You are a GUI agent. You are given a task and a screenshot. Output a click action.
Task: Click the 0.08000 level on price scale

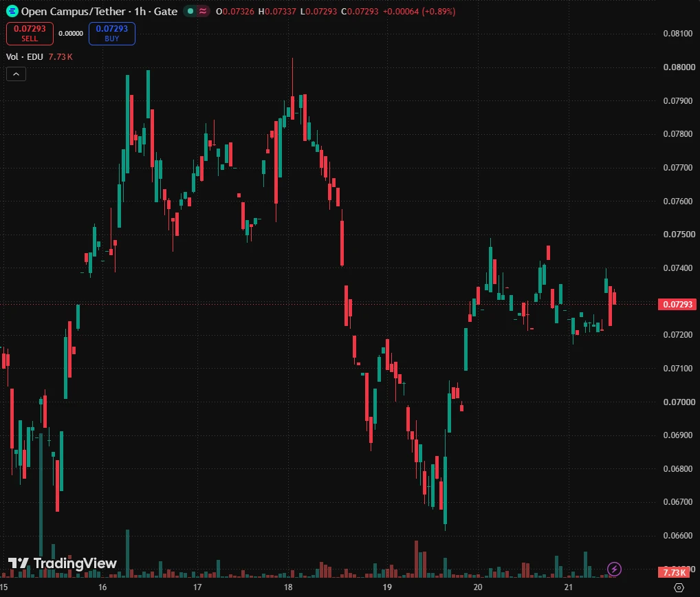coord(679,67)
